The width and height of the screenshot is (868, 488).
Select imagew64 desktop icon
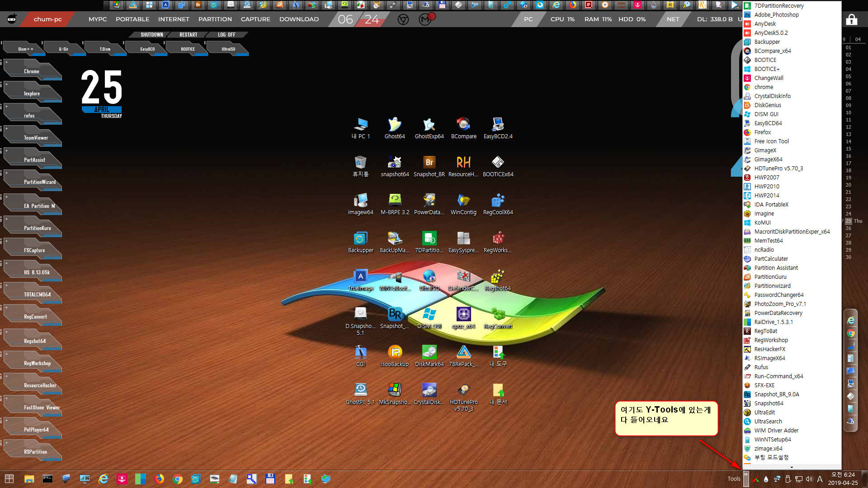pos(360,204)
